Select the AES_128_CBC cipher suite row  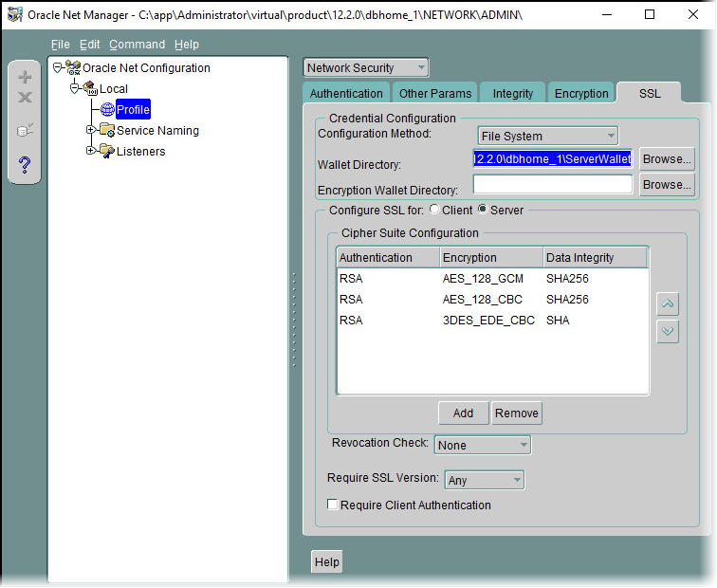[492, 300]
